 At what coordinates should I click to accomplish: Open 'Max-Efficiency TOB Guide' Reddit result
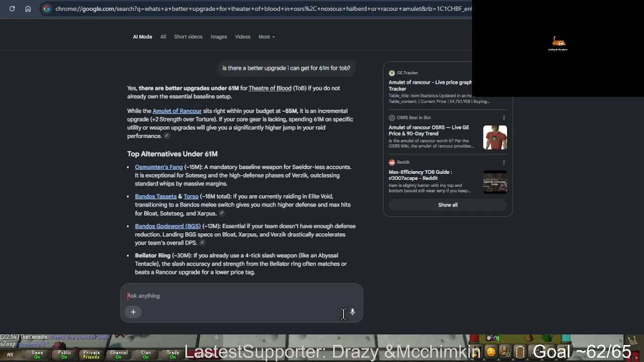(420, 175)
